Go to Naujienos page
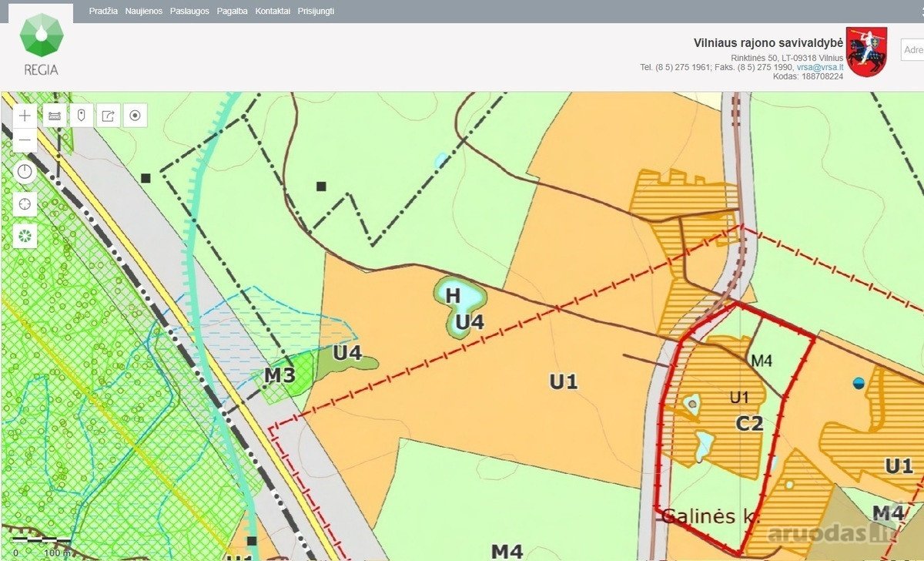Screen dimensions: 924x561 coord(144,12)
